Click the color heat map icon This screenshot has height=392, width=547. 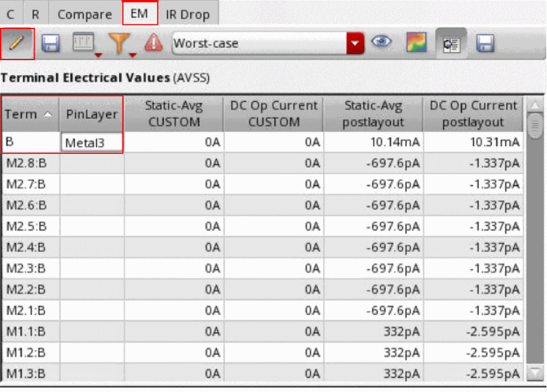416,44
